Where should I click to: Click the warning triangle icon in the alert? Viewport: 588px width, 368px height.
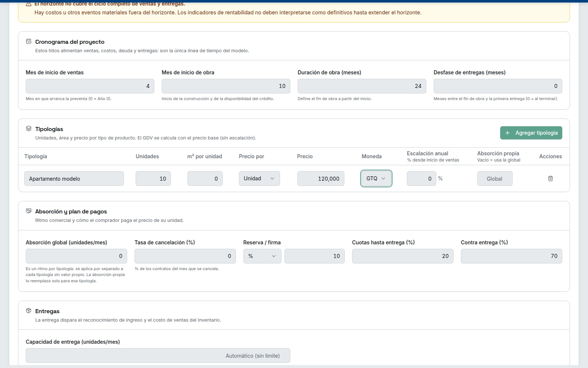click(x=29, y=4)
